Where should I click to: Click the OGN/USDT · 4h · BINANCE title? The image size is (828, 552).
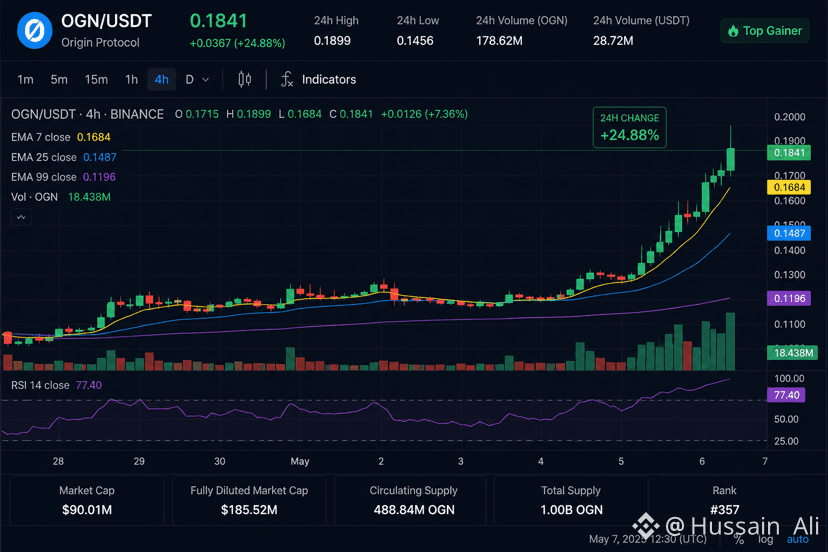[87, 114]
